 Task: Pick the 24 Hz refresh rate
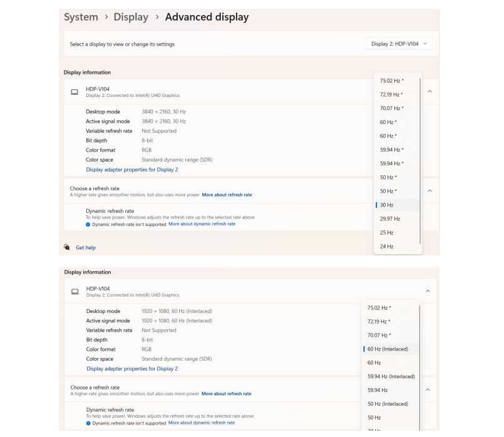pyautogui.click(x=387, y=246)
